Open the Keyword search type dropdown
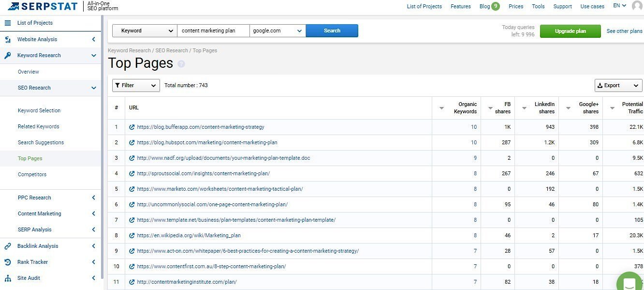644x290 pixels. 145,31
